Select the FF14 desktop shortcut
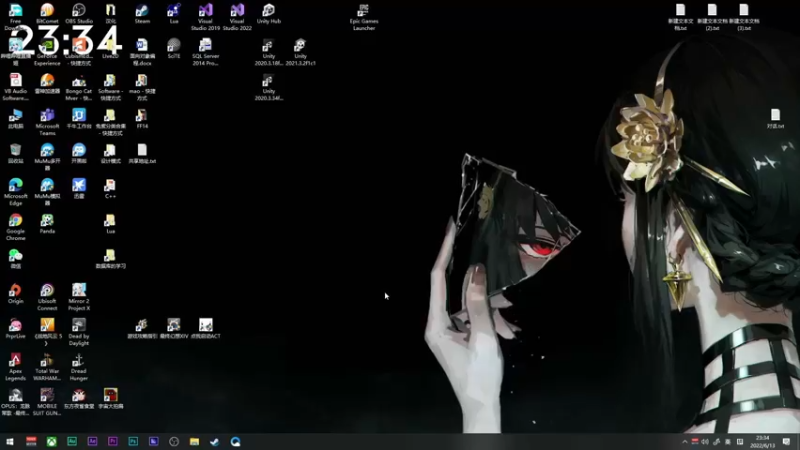800x450 pixels. click(142, 119)
